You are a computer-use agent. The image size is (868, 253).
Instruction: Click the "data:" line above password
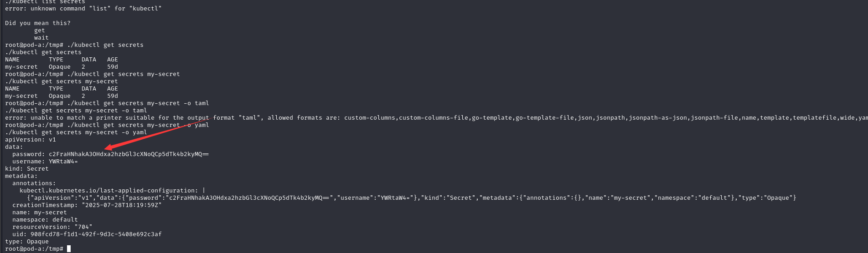coord(14,147)
